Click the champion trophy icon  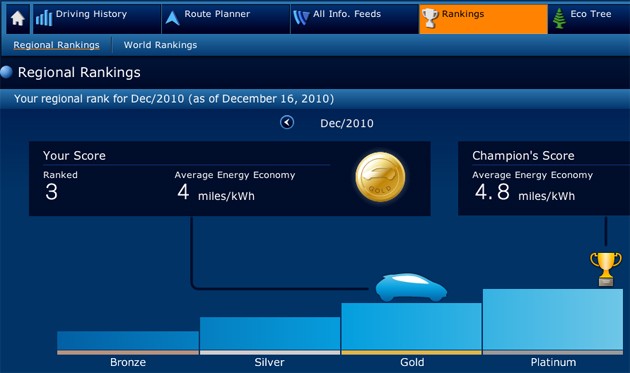pyautogui.click(x=605, y=268)
